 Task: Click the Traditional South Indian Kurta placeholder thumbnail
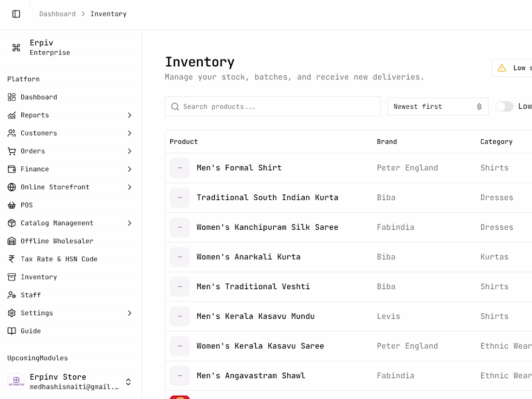(180, 197)
